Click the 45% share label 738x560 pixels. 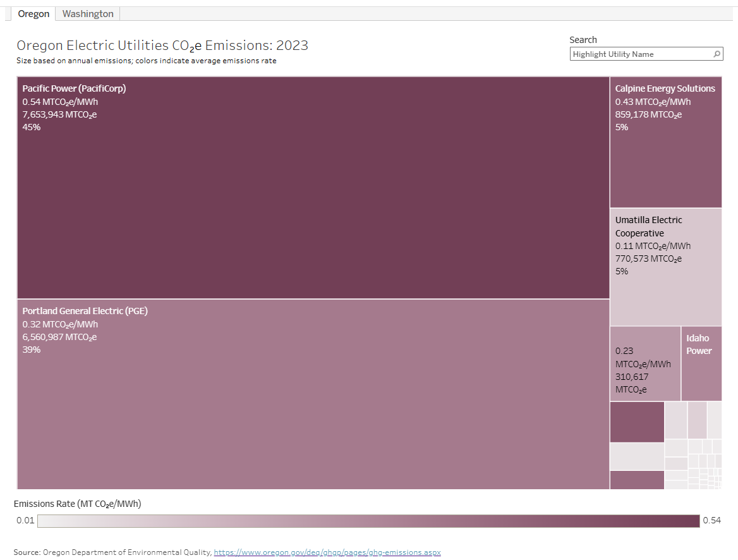[32, 127]
